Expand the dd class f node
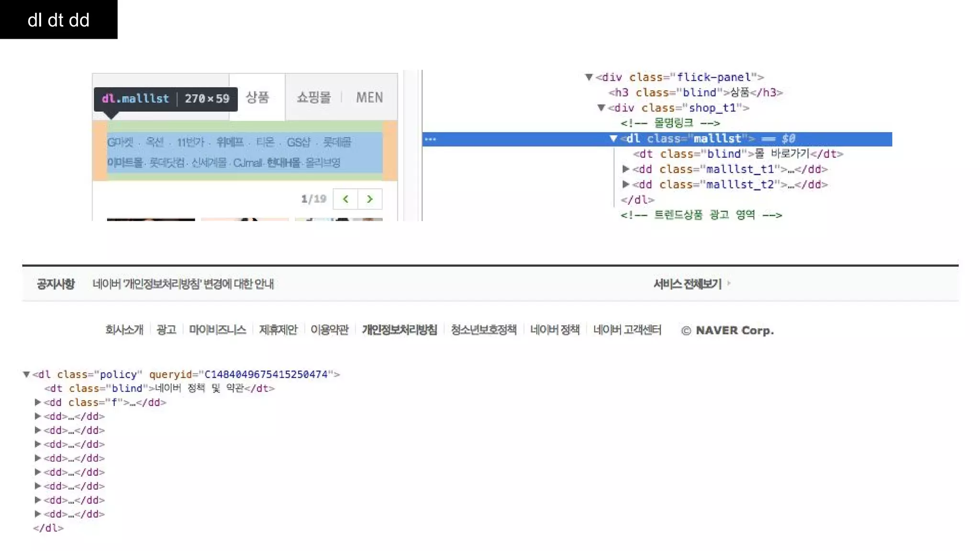 coord(38,402)
